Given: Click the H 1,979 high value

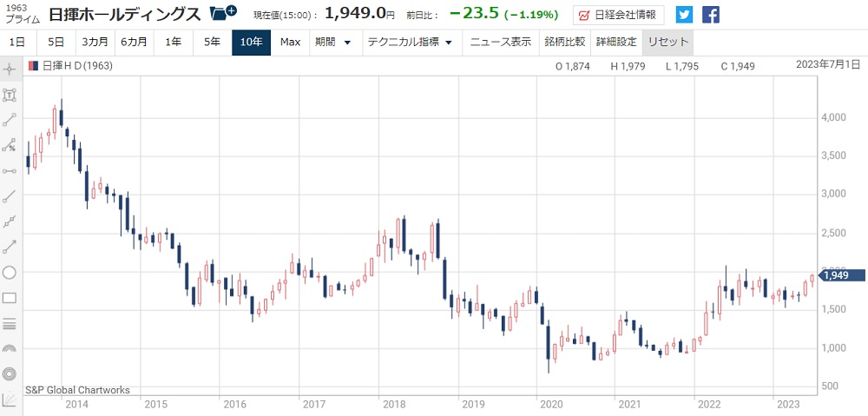Looking at the screenshot, I should [627, 67].
